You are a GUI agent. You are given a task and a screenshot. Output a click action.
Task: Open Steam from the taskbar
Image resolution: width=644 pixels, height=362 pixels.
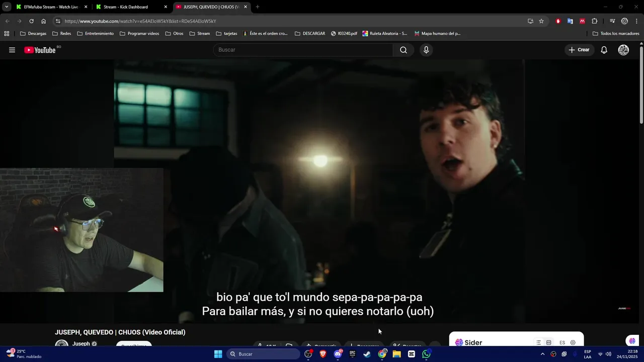(367, 354)
